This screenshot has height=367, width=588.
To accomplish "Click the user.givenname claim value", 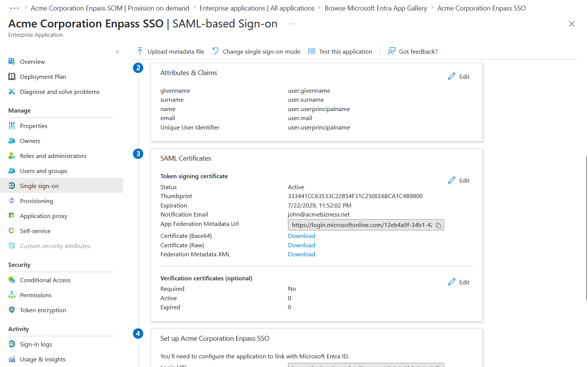I will click(309, 90).
